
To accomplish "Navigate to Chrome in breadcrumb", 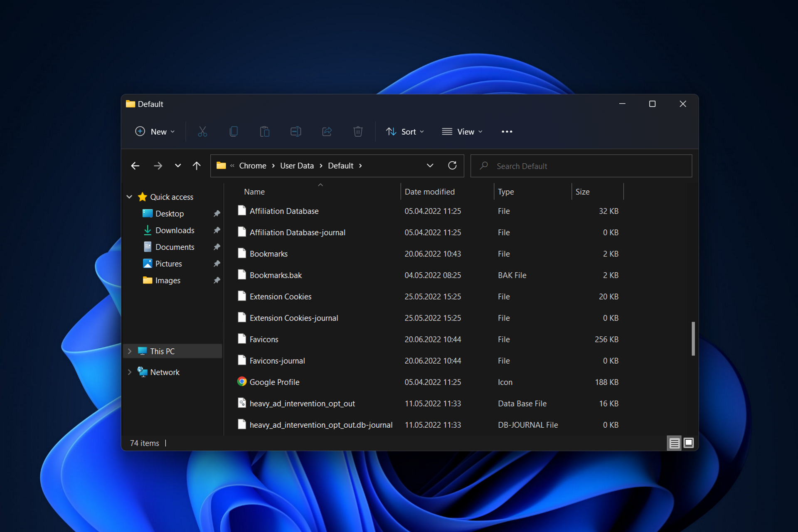I will [x=253, y=166].
